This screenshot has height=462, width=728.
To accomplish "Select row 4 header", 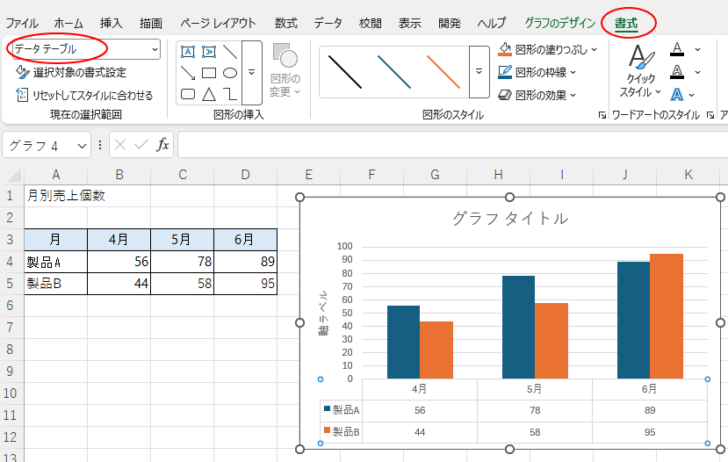I will (x=10, y=261).
